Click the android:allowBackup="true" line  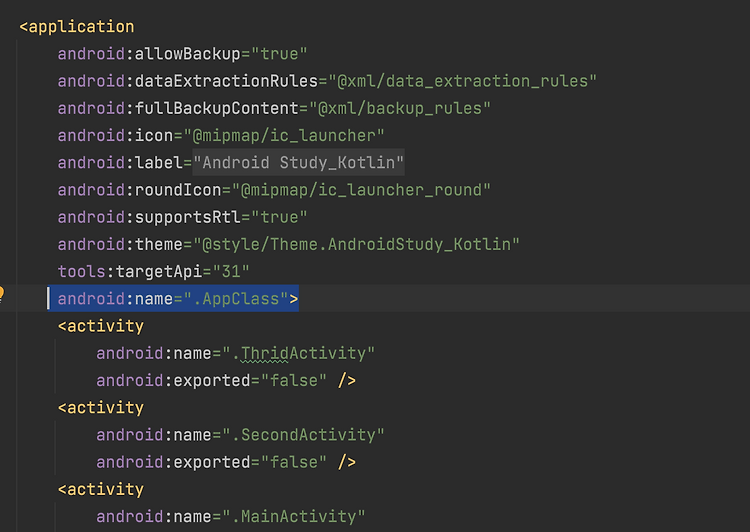coord(182,54)
